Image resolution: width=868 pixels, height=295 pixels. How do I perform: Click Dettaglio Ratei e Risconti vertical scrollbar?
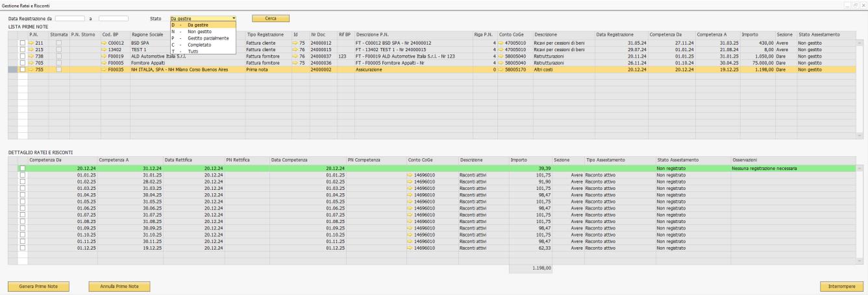[x=860, y=213]
